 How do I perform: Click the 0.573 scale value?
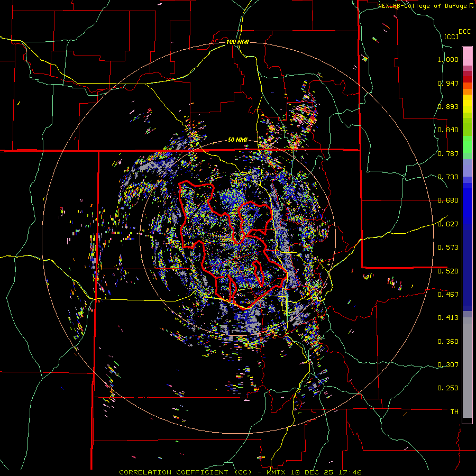coord(448,248)
